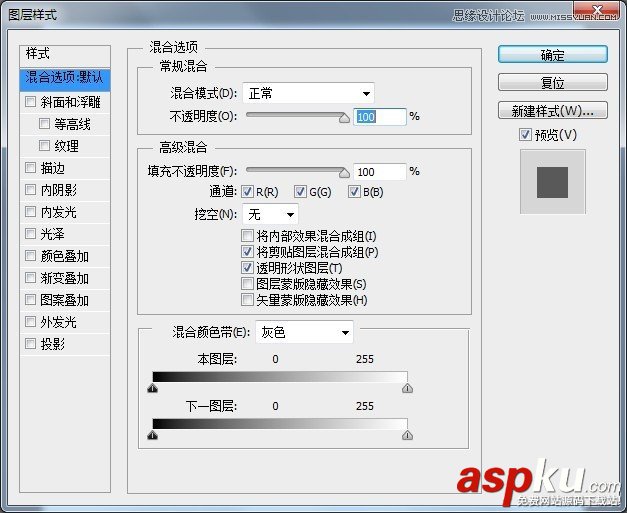
Task: Click the 复位 button
Action: click(553, 82)
